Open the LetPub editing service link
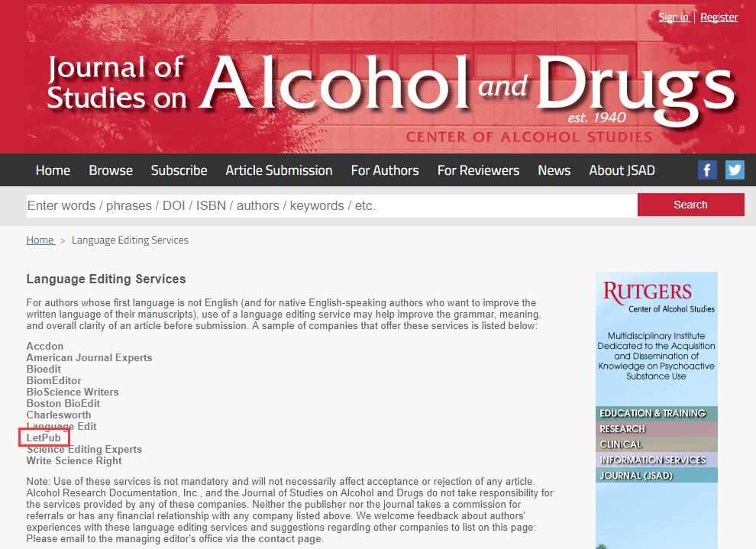This screenshot has width=756, height=549. [43, 437]
